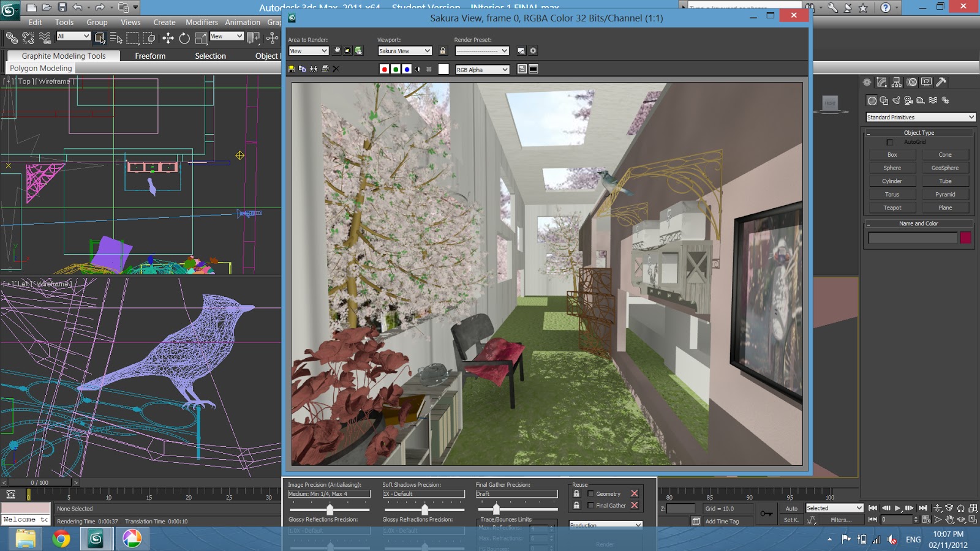Open the Hierarchy command panel tab
Viewport: 980px width, 551px height.
click(x=897, y=82)
